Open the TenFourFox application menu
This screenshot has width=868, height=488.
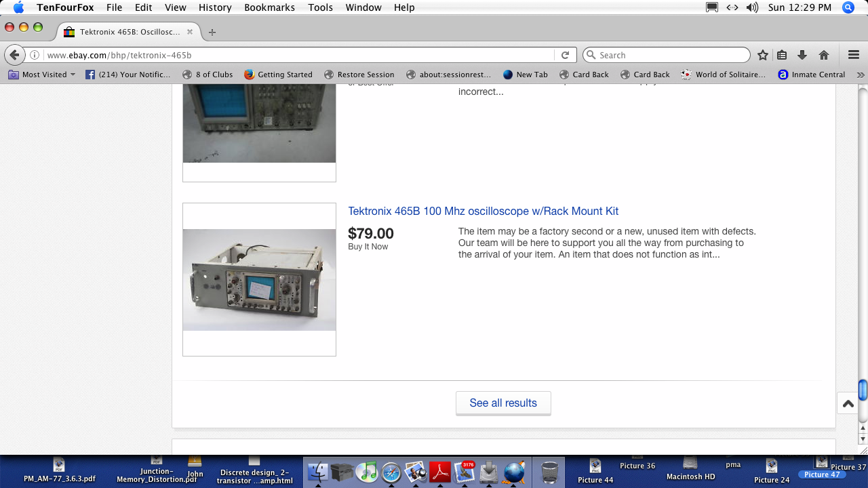65,7
